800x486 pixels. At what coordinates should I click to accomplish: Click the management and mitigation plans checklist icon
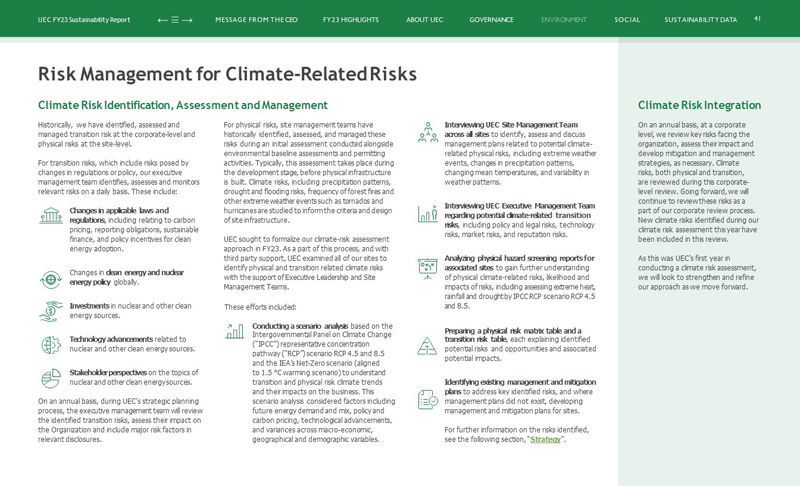pyautogui.click(x=427, y=399)
